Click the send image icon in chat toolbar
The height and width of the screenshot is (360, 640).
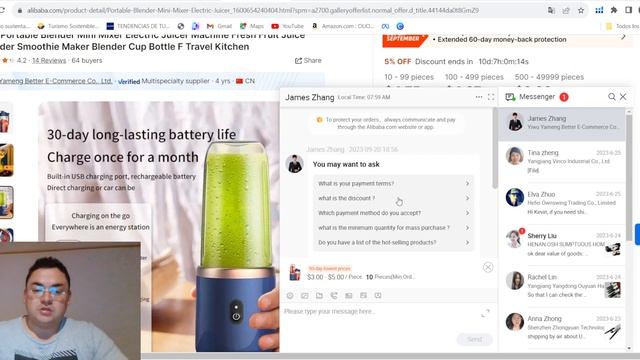(304, 296)
